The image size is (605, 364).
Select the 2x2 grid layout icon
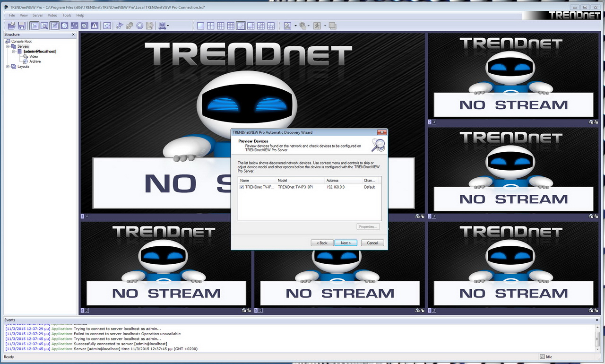210,26
